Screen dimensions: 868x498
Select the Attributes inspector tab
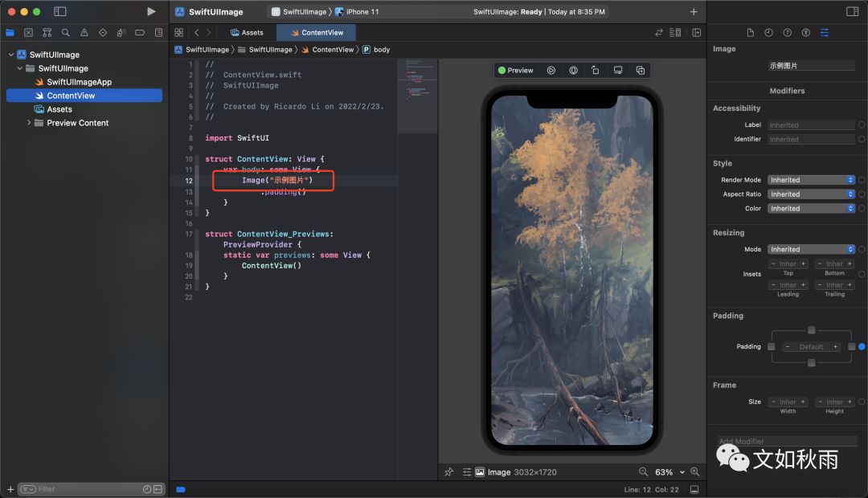tap(825, 33)
